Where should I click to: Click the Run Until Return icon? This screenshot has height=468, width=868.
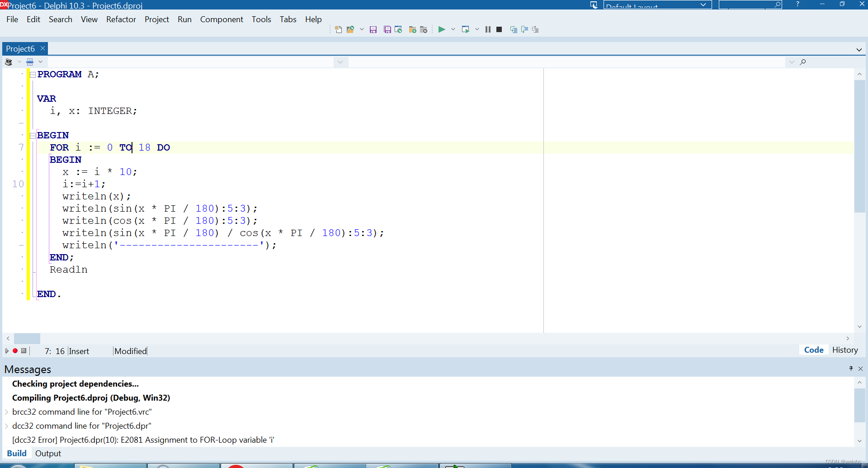point(535,29)
